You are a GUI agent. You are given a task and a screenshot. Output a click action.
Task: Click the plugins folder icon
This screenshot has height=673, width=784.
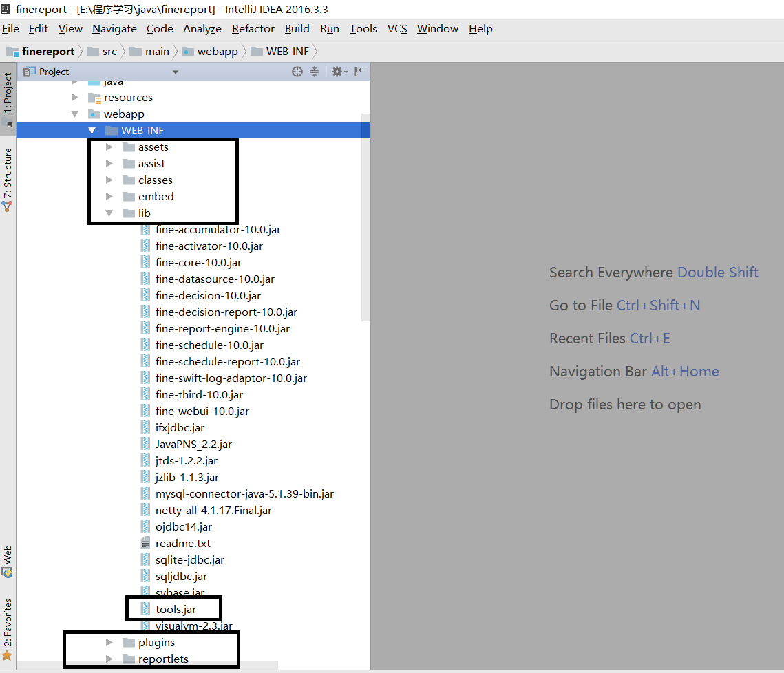129,642
